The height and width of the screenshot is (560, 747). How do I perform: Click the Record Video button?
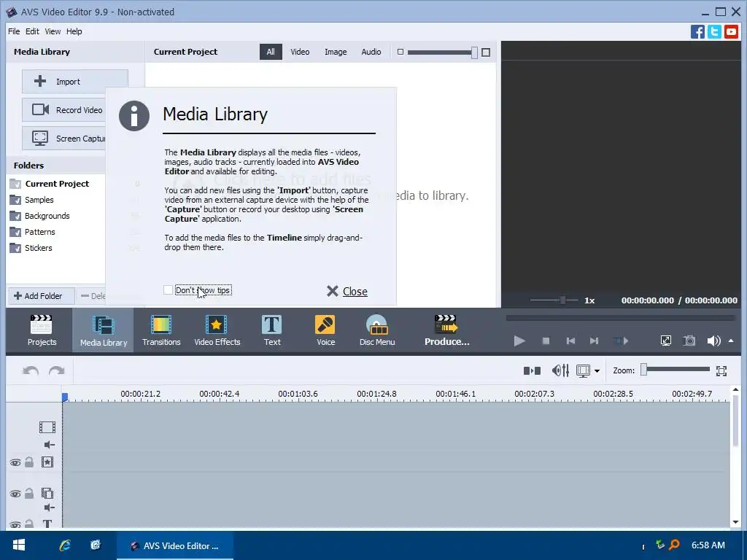(x=64, y=110)
